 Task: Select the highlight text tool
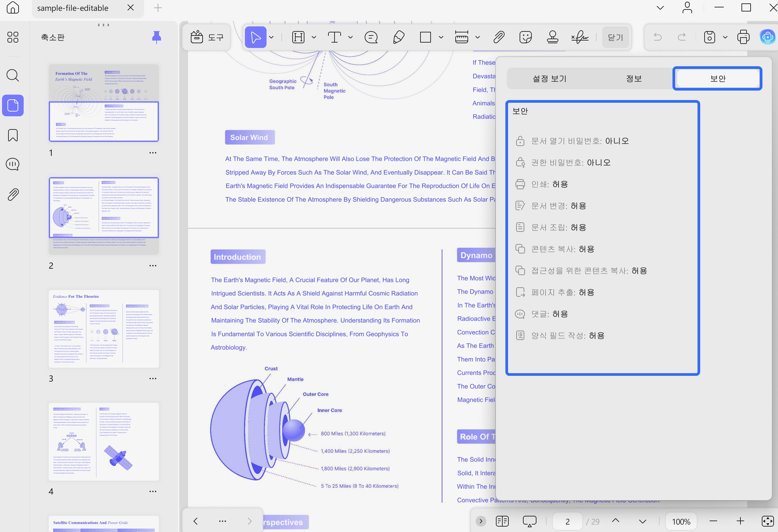[x=298, y=37]
